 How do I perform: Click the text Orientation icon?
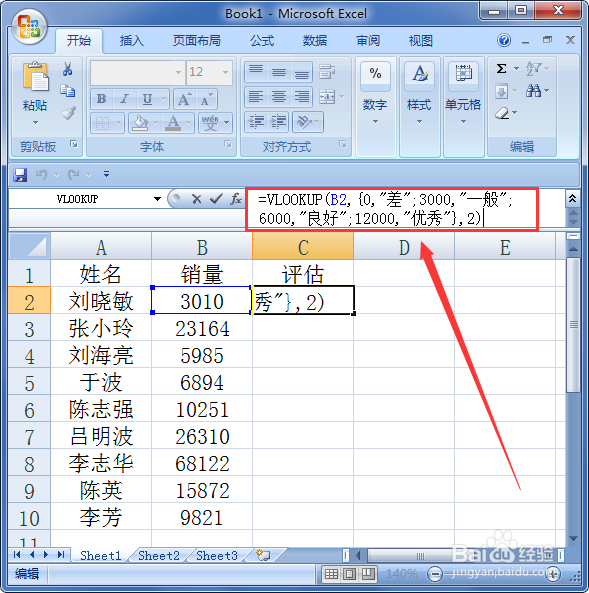305,122
